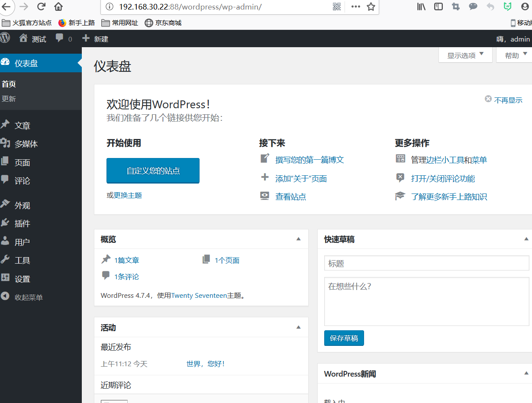Expand the 显示选项 dropdown
Viewport: 532px width, 403px height.
click(465, 55)
